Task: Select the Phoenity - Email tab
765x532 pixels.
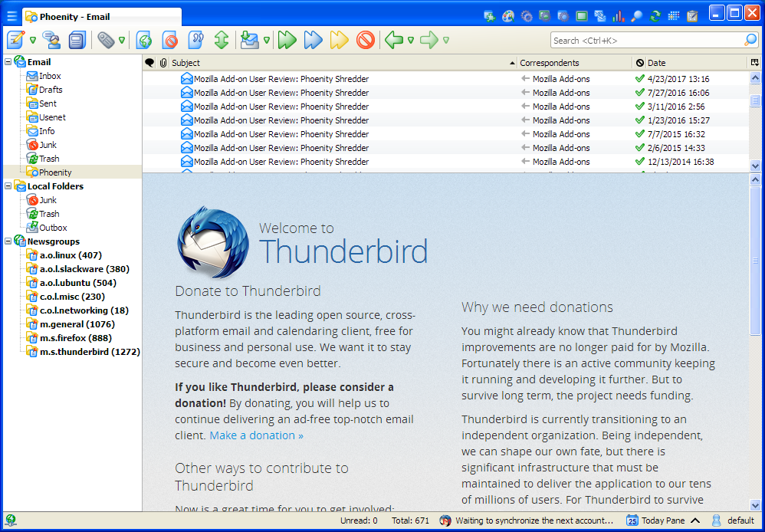Action: (101, 17)
